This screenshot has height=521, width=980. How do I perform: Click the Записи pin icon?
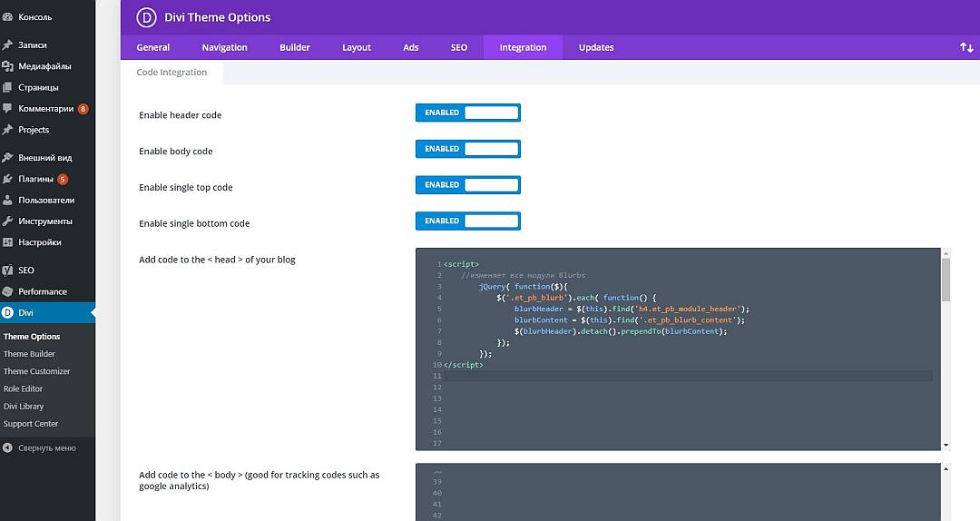(x=7, y=45)
